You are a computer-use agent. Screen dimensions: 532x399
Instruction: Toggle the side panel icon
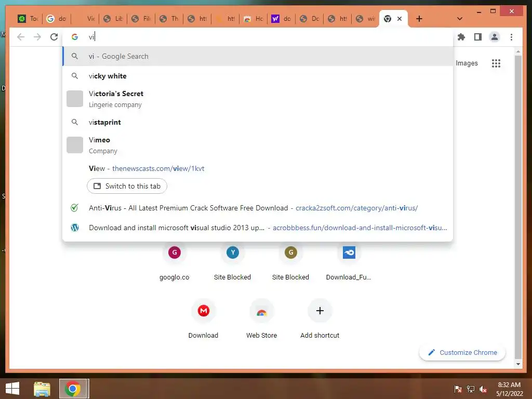tap(478, 37)
